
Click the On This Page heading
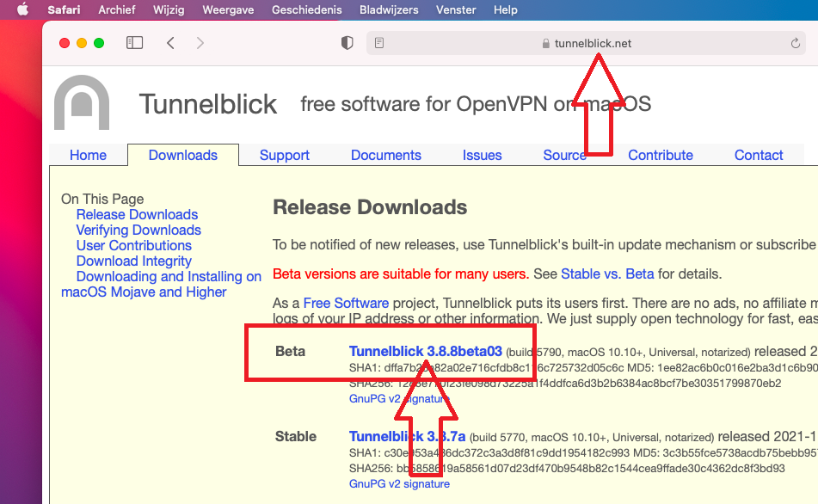(102, 199)
